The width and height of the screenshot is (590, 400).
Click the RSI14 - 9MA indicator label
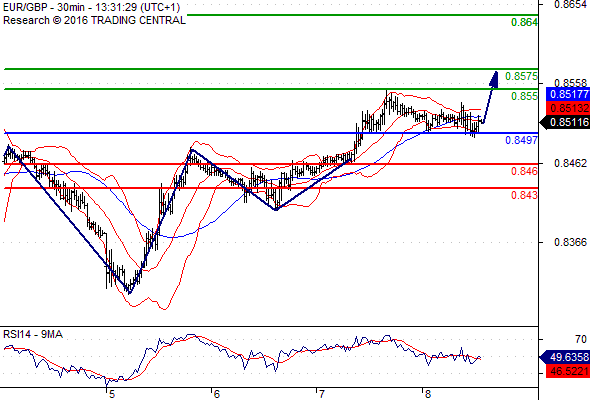point(33,334)
